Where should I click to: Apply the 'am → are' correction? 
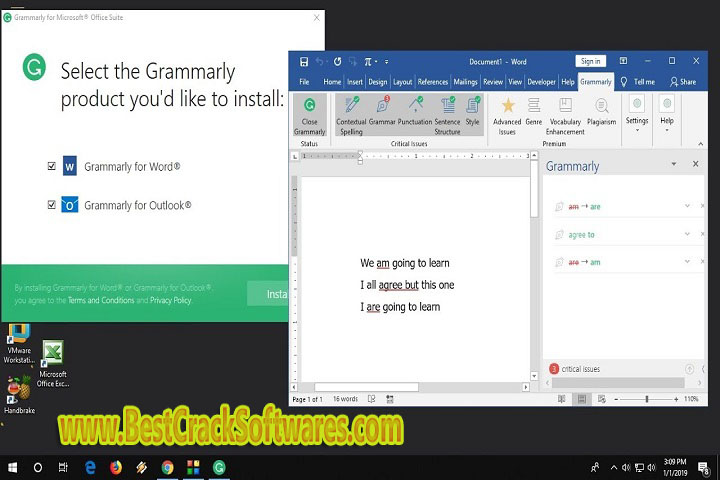pos(595,207)
